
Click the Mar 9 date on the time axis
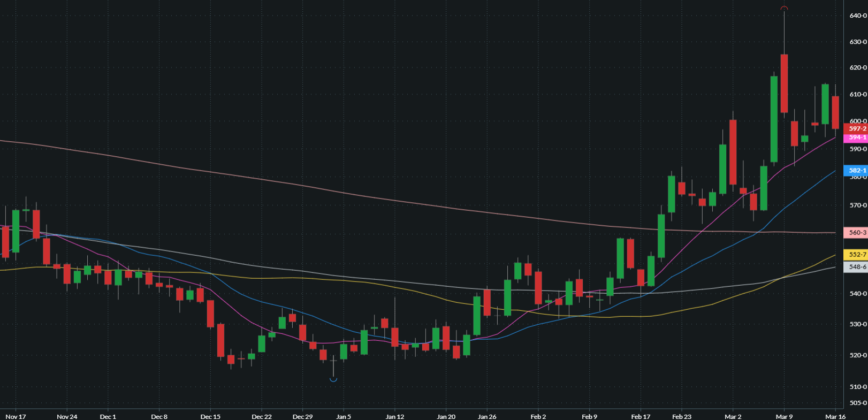coord(784,416)
